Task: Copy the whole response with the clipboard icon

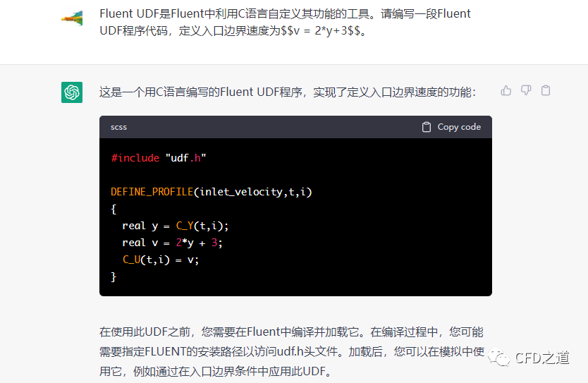Action: pyautogui.click(x=546, y=90)
